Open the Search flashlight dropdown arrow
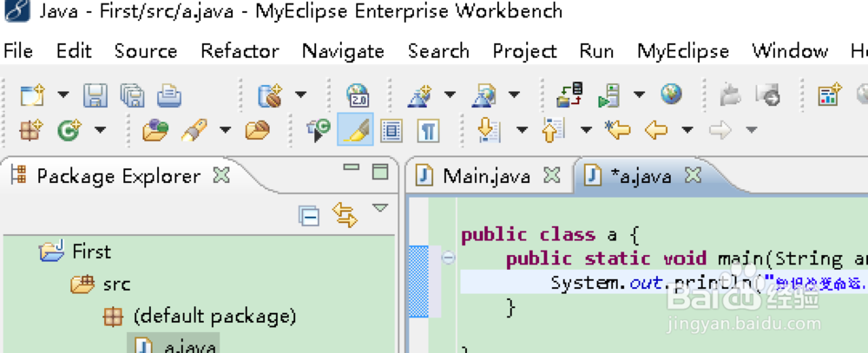868x353 pixels. [225, 130]
